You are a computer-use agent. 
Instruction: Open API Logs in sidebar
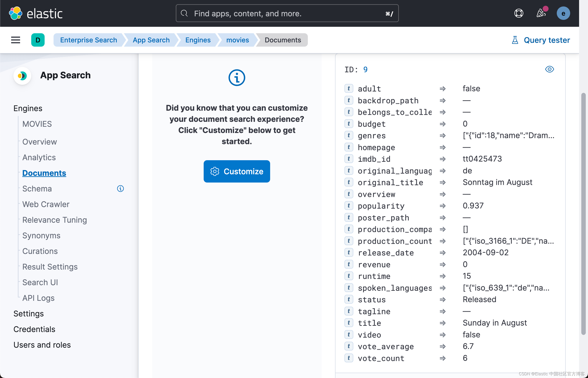pyautogui.click(x=38, y=298)
